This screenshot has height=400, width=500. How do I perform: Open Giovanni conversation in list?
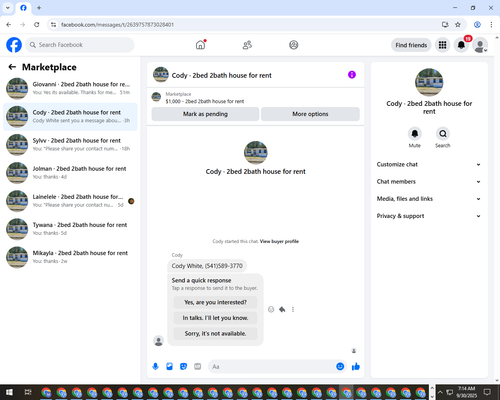70,89
